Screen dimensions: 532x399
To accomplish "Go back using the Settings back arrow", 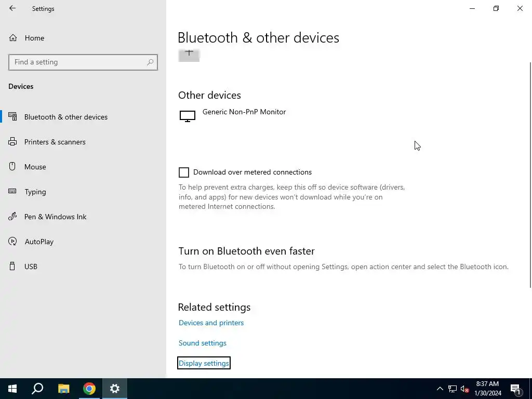I will pos(12,8).
